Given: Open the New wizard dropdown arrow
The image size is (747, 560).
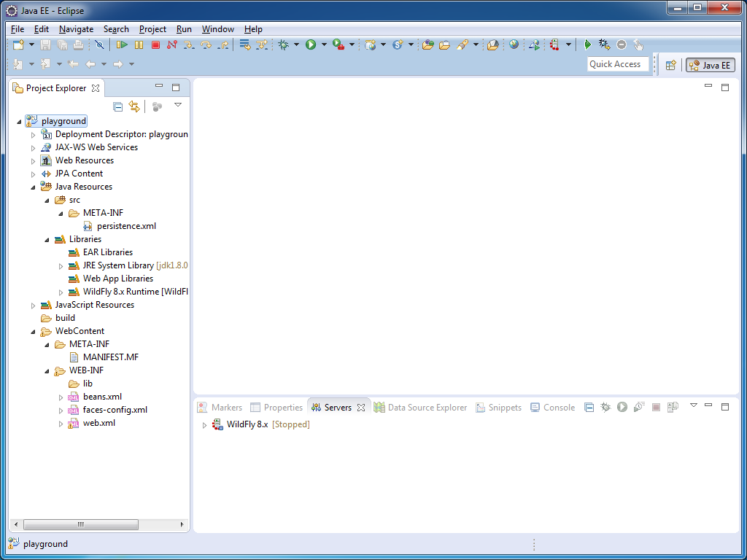Looking at the screenshot, I should [31, 44].
